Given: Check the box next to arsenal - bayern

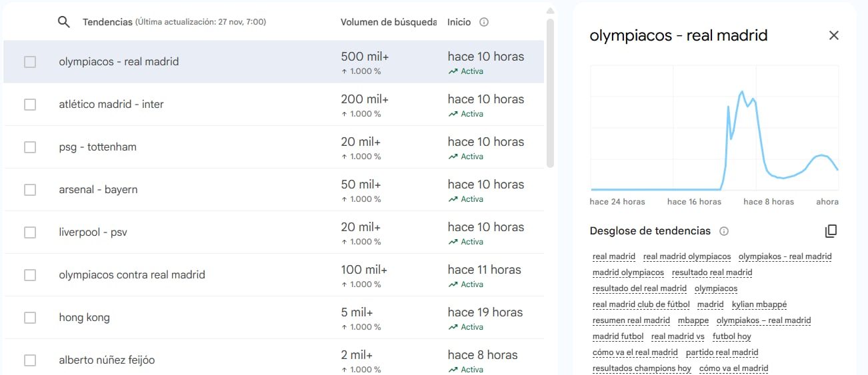Looking at the screenshot, I should pos(30,190).
